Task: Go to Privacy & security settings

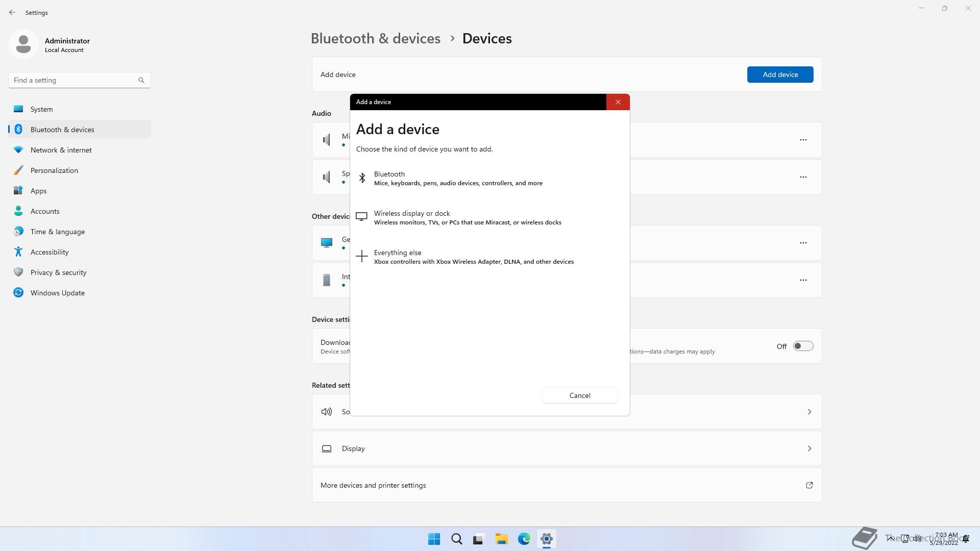Action: tap(58, 272)
